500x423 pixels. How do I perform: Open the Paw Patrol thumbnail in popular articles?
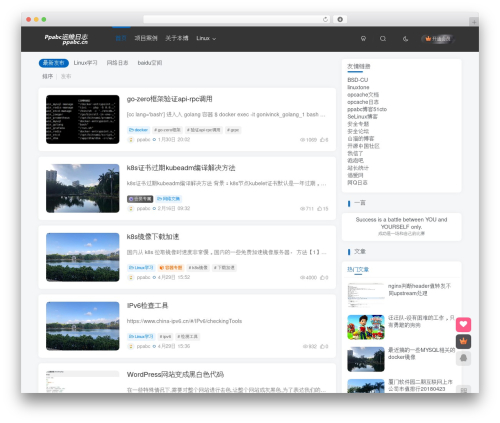coord(366,327)
